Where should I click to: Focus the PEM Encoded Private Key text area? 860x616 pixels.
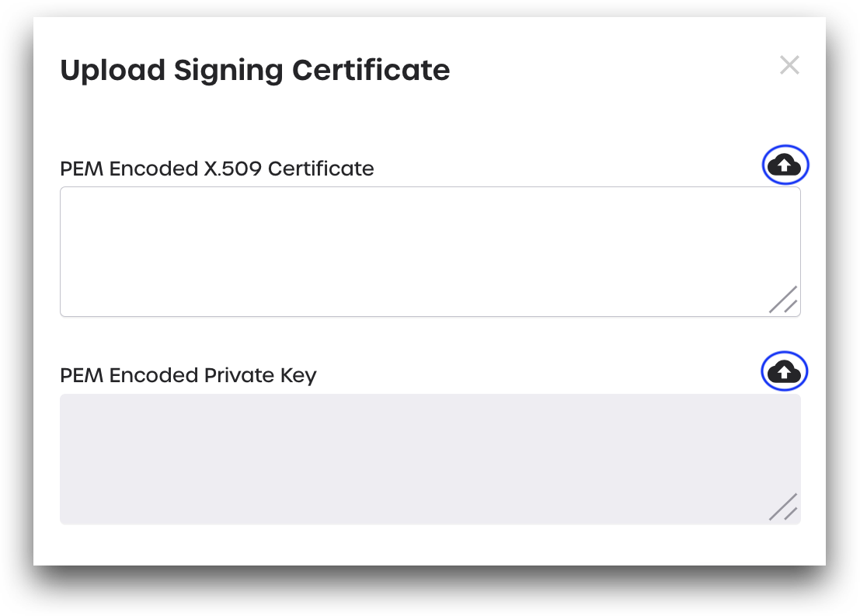(430, 458)
